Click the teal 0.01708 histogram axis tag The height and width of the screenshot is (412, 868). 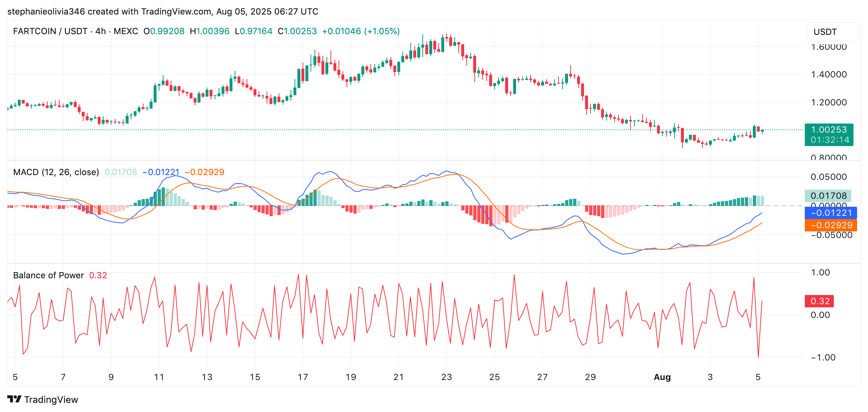(828, 196)
